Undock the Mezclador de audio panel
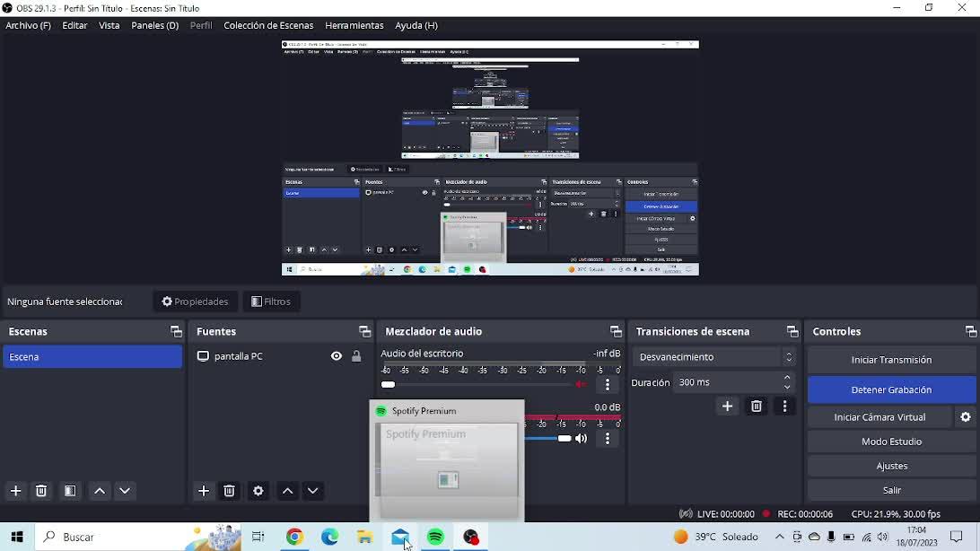 click(617, 332)
